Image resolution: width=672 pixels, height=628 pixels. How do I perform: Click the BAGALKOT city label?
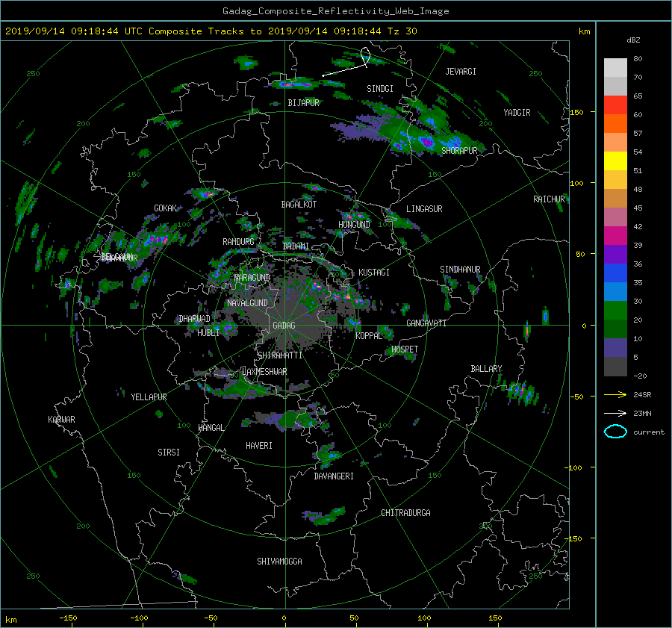(x=299, y=205)
